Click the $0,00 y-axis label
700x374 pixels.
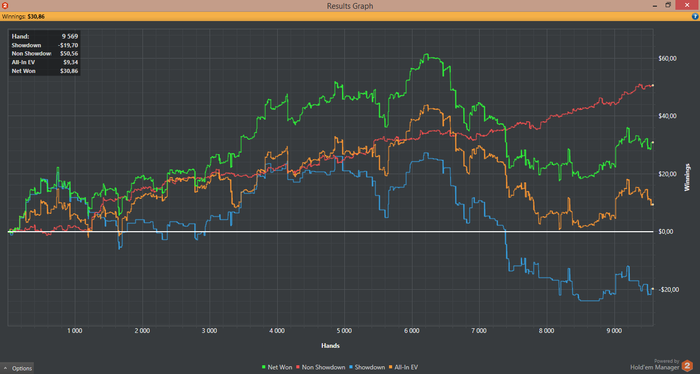(666, 232)
